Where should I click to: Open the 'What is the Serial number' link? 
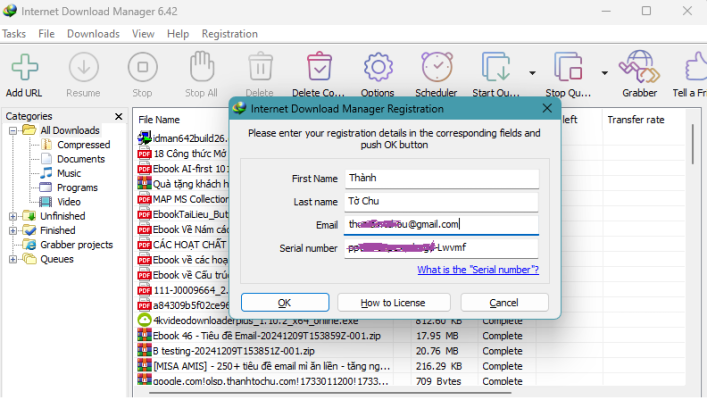pyautogui.click(x=477, y=270)
